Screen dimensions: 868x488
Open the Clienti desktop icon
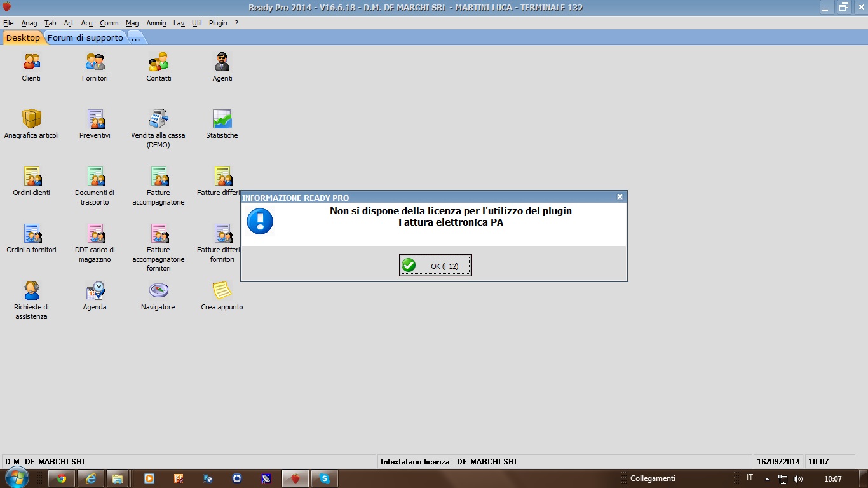click(31, 62)
